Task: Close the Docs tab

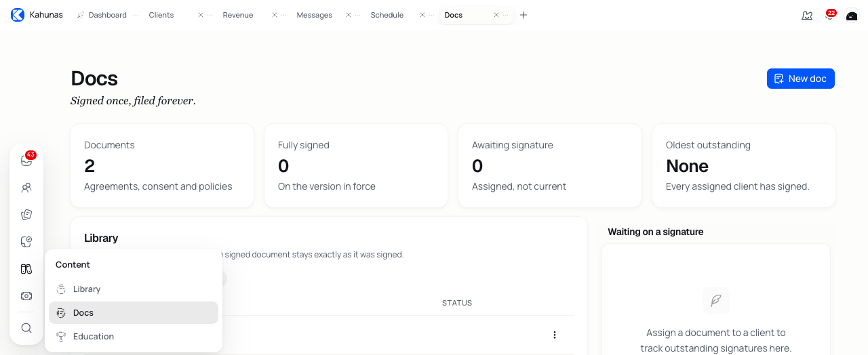Action: (x=496, y=15)
